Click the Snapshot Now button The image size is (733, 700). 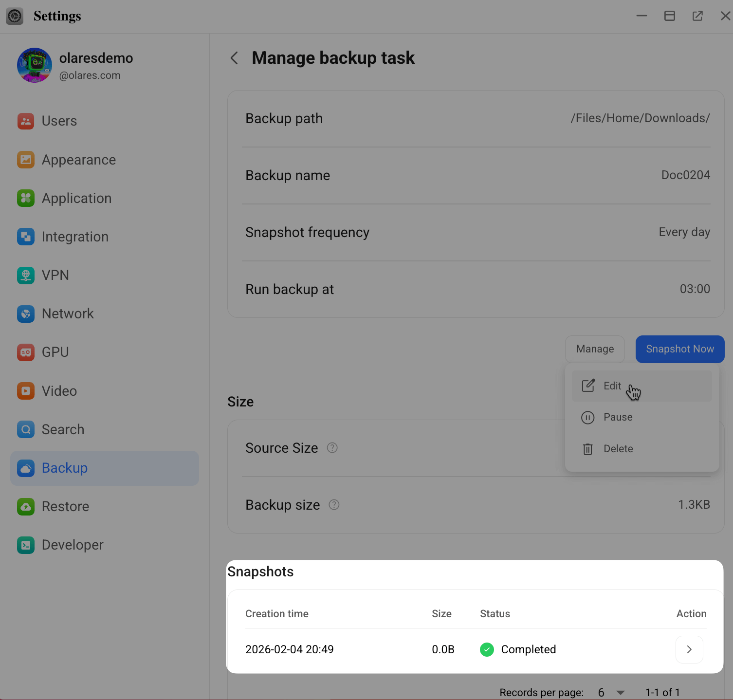[679, 349]
